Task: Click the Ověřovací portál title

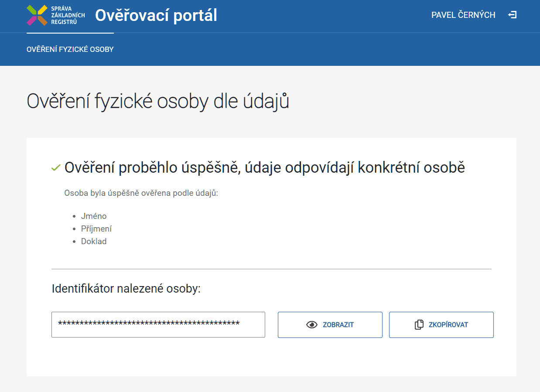Action: coord(156,16)
